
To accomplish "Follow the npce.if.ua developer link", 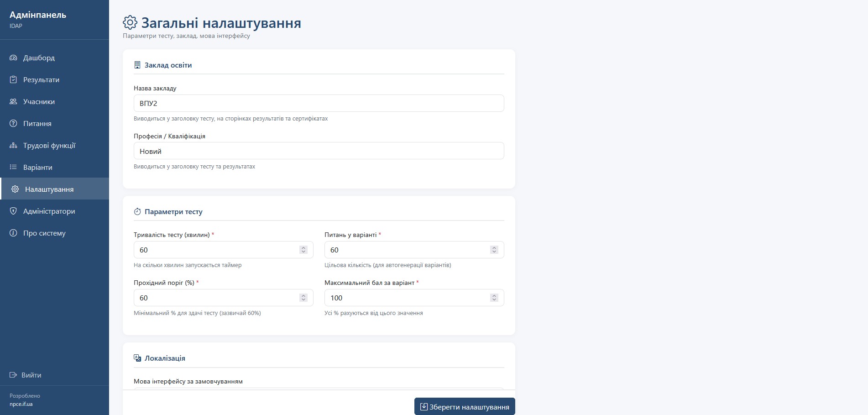I will pos(21,404).
